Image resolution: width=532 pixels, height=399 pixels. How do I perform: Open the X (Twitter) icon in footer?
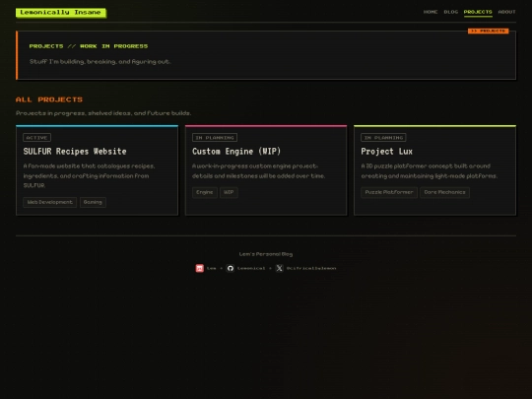point(279,268)
